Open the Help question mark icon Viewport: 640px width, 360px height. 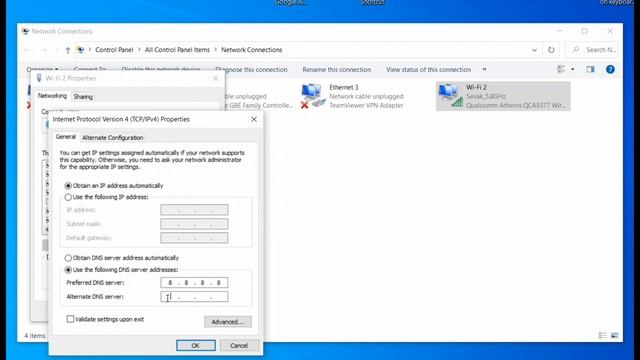[610, 69]
